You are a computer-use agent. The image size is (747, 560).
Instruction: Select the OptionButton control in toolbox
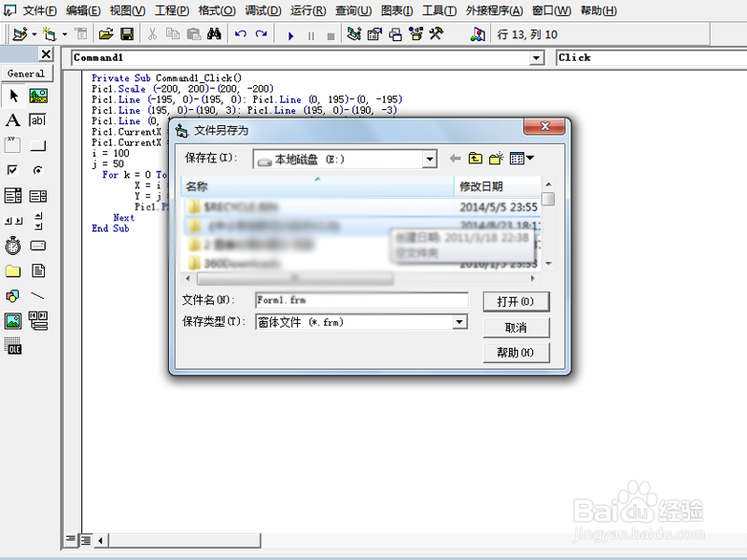click(37, 170)
